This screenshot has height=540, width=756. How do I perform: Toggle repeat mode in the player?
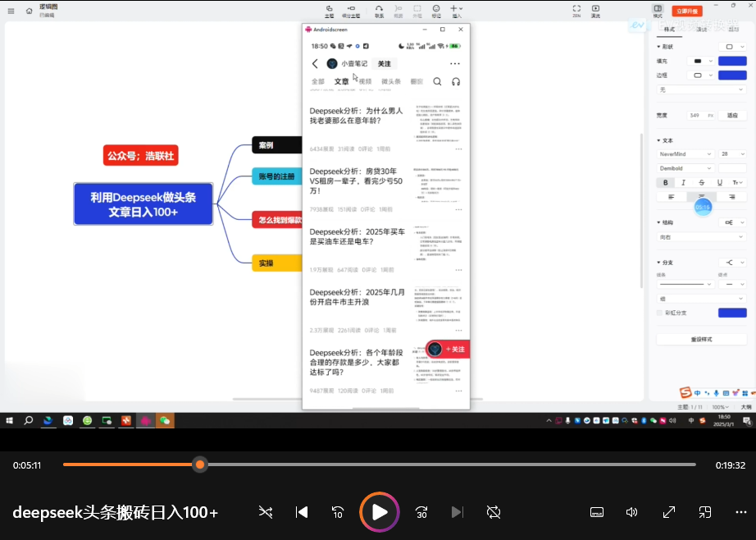494,512
